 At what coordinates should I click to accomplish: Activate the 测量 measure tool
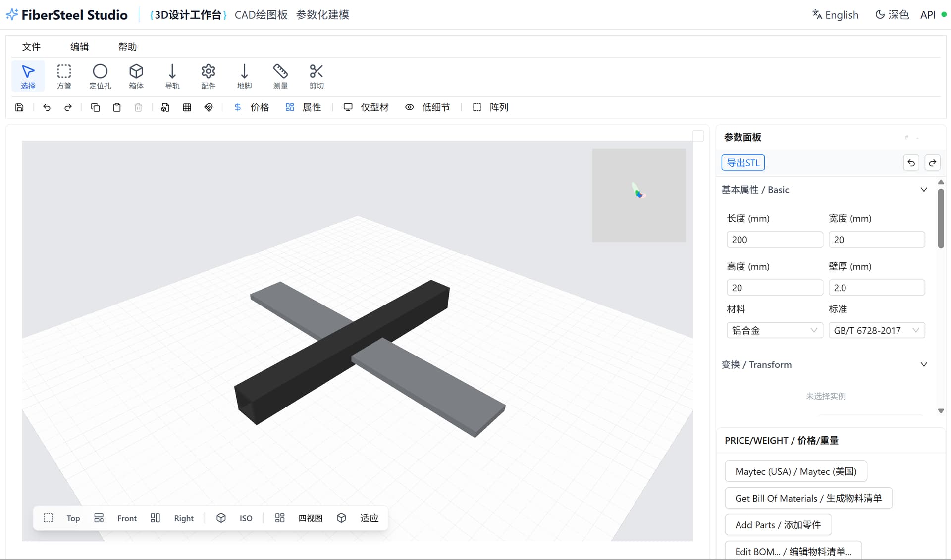280,76
